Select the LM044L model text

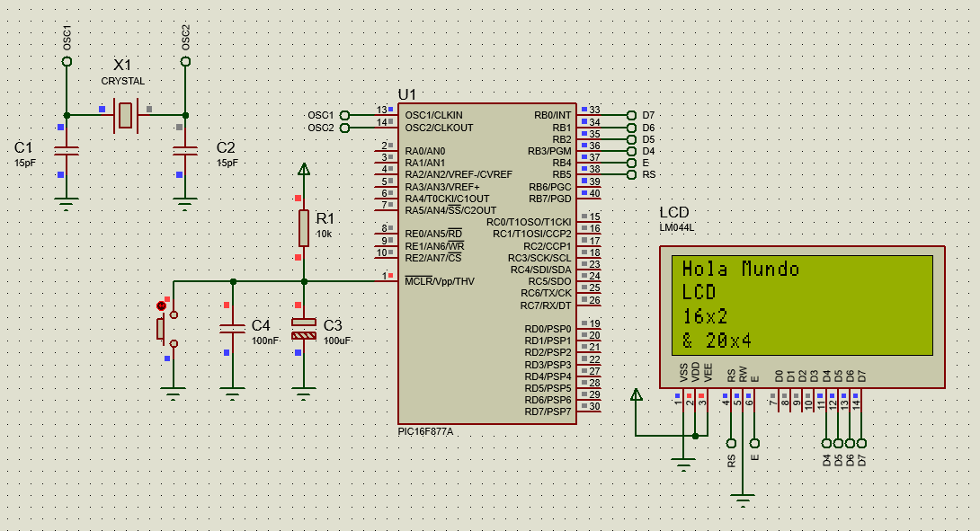click(x=677, y=228)
